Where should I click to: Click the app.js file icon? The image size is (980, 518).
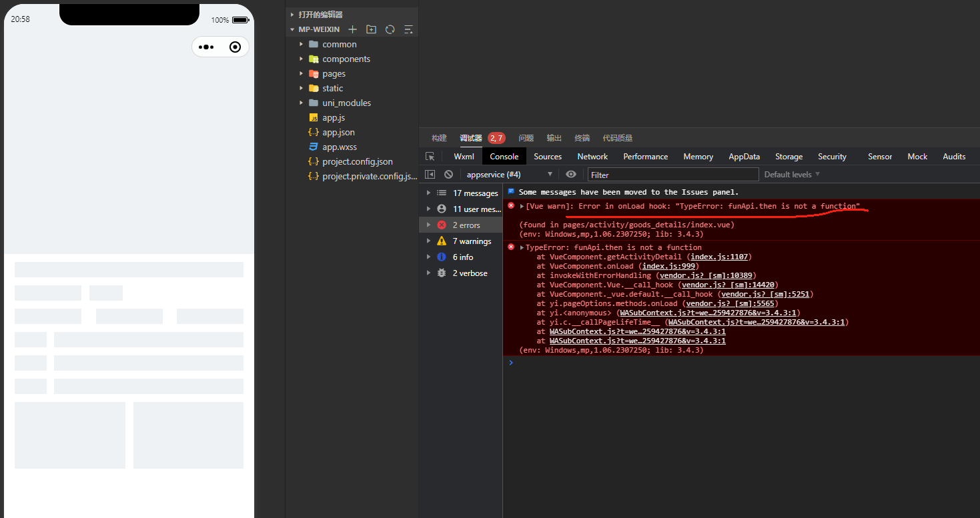pyautogui.click(x=314, y=117)
